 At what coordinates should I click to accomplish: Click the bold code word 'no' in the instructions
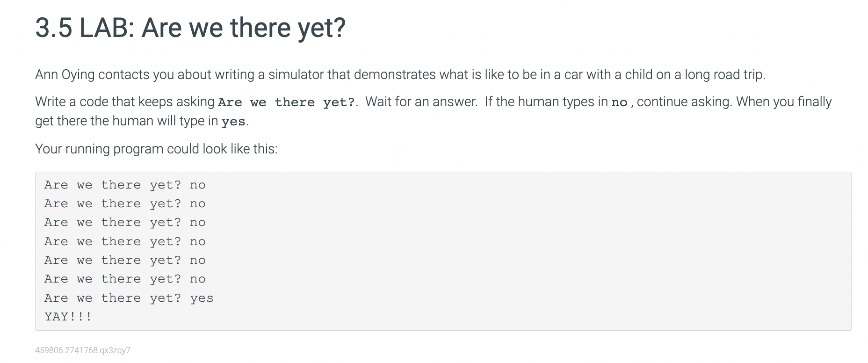point(620,102)
